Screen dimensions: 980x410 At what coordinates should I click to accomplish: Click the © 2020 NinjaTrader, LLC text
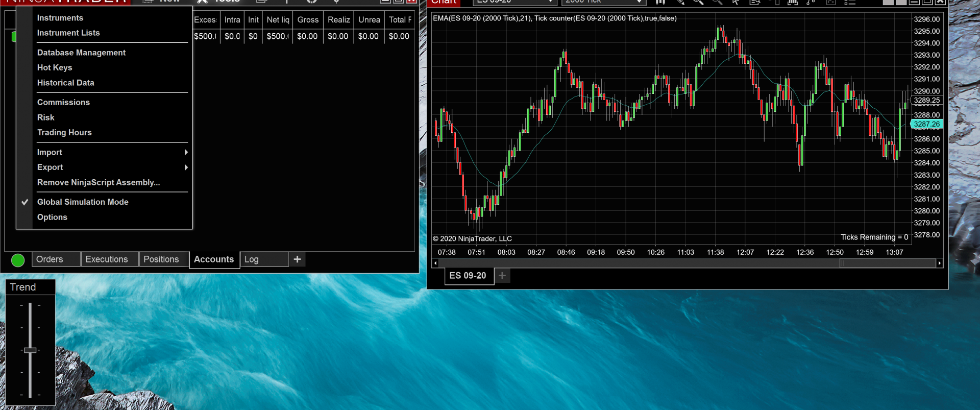point(472,238)
